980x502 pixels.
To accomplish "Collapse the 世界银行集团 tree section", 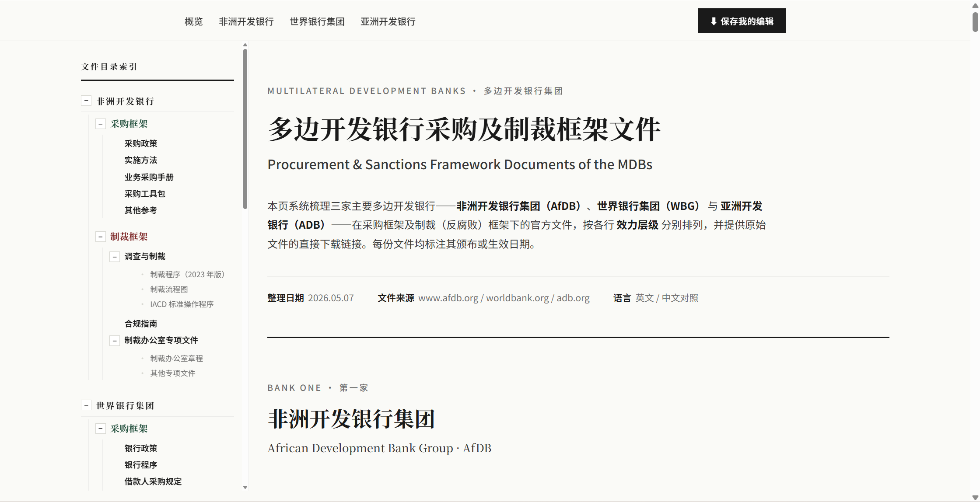I will point(86,405).
